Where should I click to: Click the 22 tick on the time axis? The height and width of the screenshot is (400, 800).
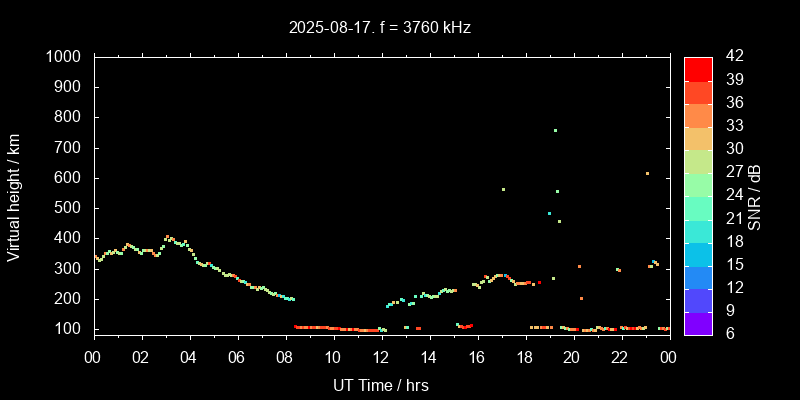[x=620, y=358]
